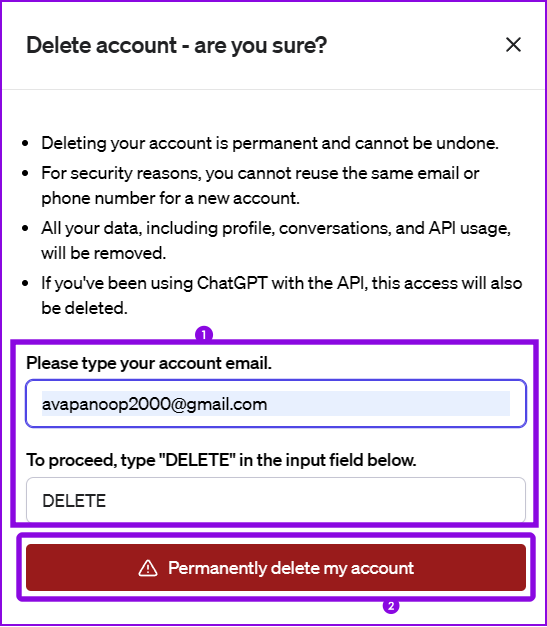Click the "be deleted." line of text
547x627 pixels.
pyautogui.click(x=84, y=308)
